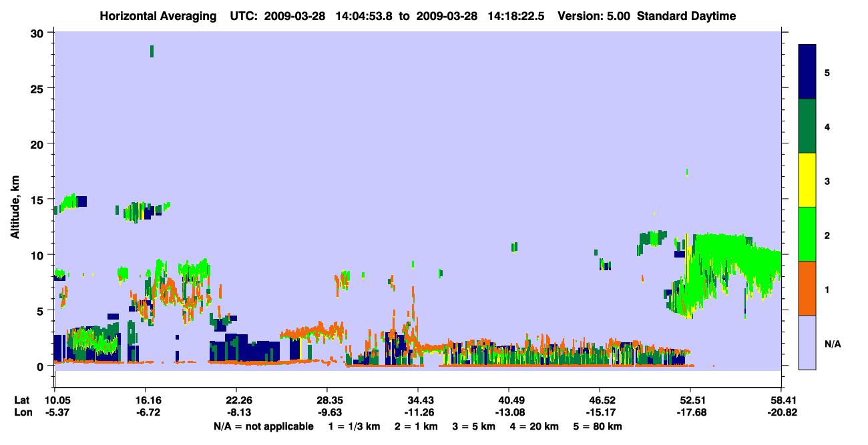Click the 'N/A = not applicable' legend note

tap(263, 426)
